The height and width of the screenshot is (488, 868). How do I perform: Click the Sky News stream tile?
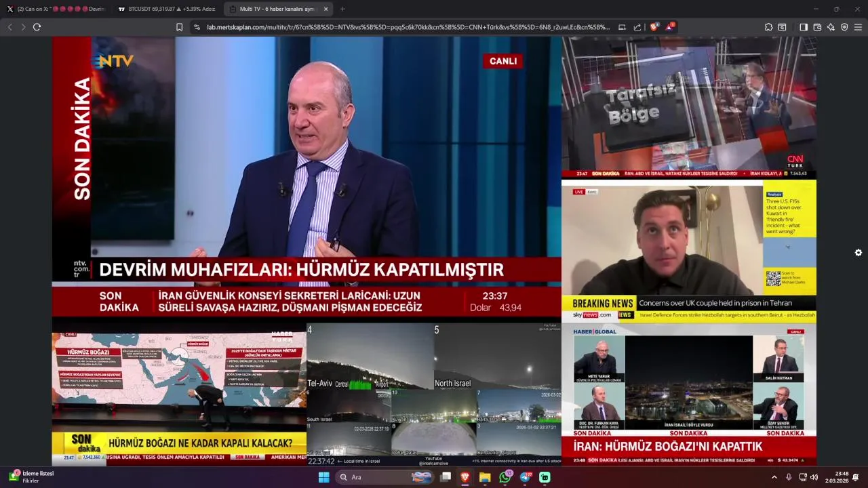tap(689, 251)
